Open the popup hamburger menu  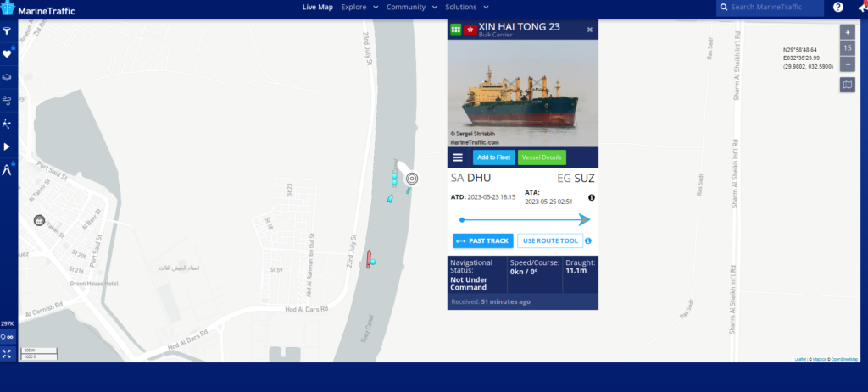[x=458, y=157]
